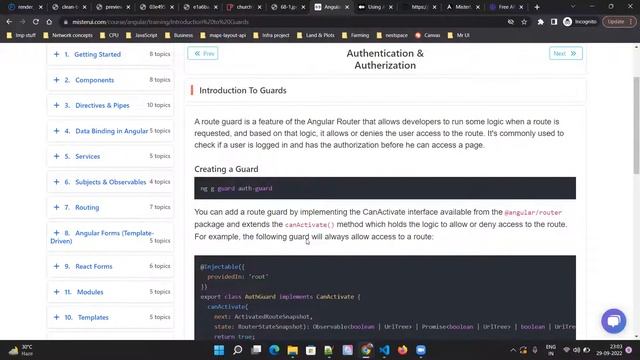Switch to the Using browser tab
Viewport: 640px width, 360px height.
click(x=374, y=7)
